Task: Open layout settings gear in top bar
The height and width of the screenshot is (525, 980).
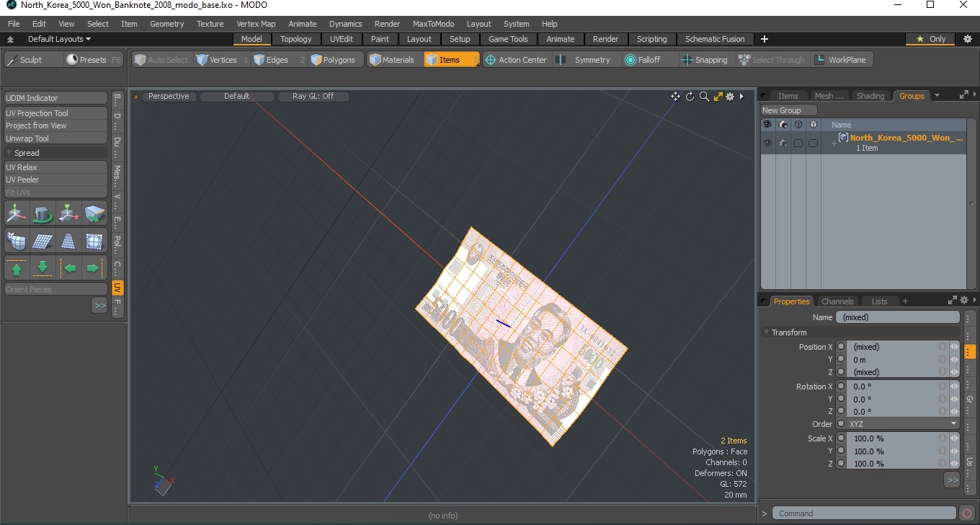Action: pos(967,39)
